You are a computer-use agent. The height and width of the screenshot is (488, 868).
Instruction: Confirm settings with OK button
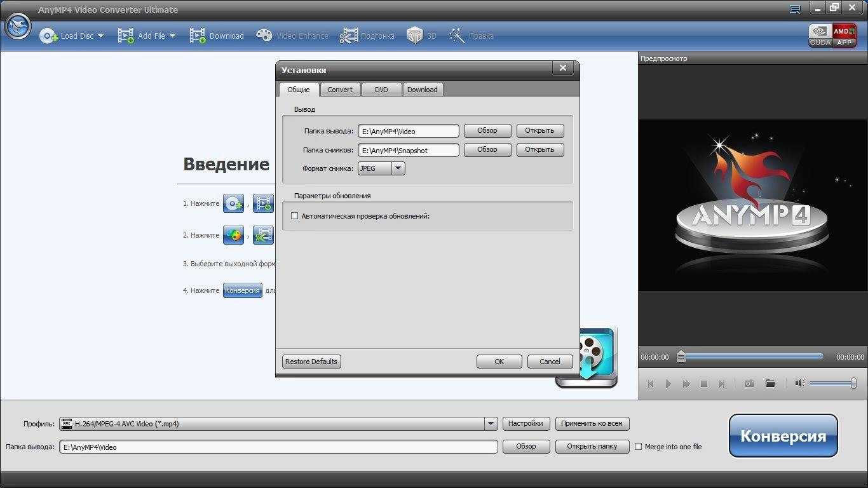(499, 362)
